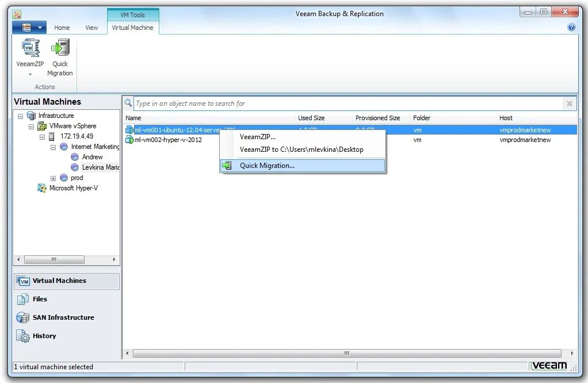
Task: Collapse the Internet Marketing folder node
Action: pos(54,147)
